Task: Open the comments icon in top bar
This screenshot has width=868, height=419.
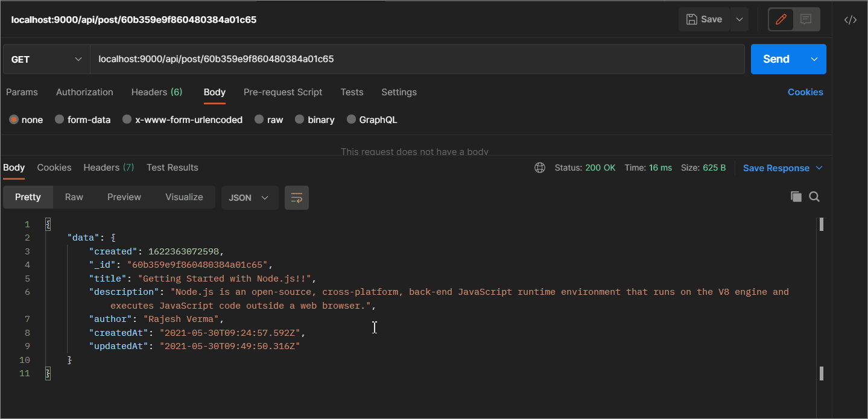Action: click(806, 19)
